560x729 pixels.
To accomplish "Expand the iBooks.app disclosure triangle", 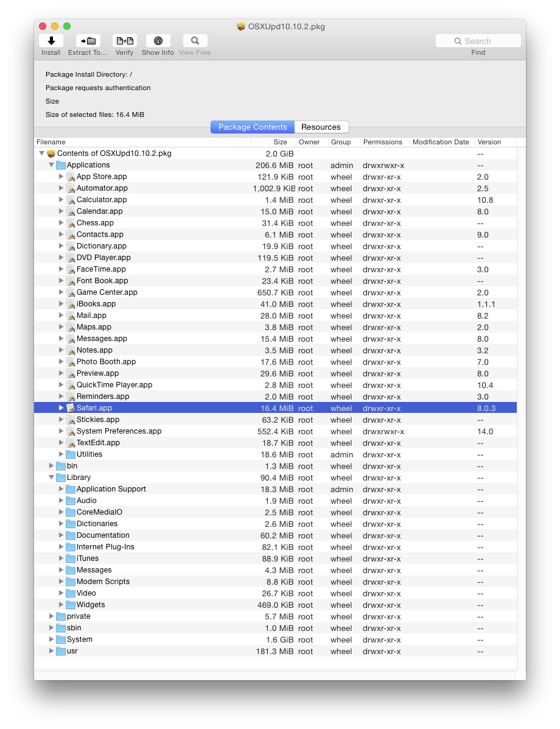I will (x=61, y=303).
